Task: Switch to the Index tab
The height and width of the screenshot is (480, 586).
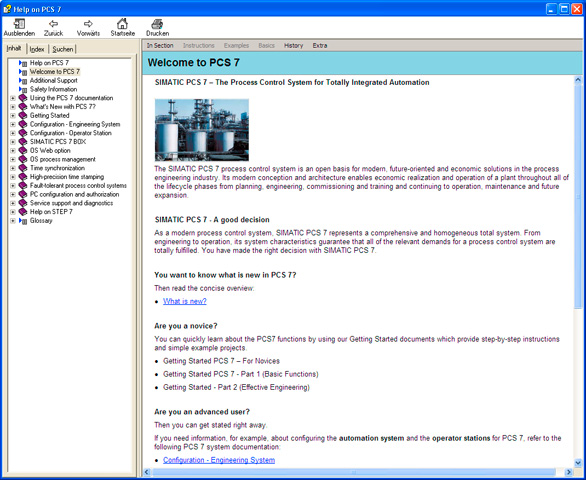Action: click(x=37, y=49)
